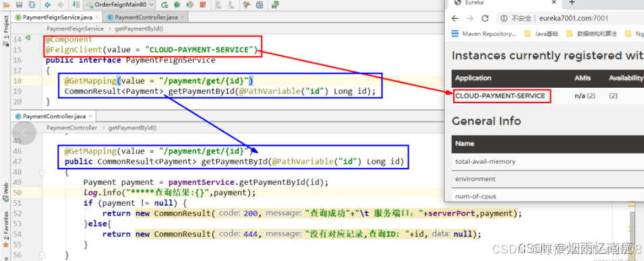Viewport: 644px width, 261px height.
Task: Switch to the top PaymentController.java tab
Action: [146, 18]
